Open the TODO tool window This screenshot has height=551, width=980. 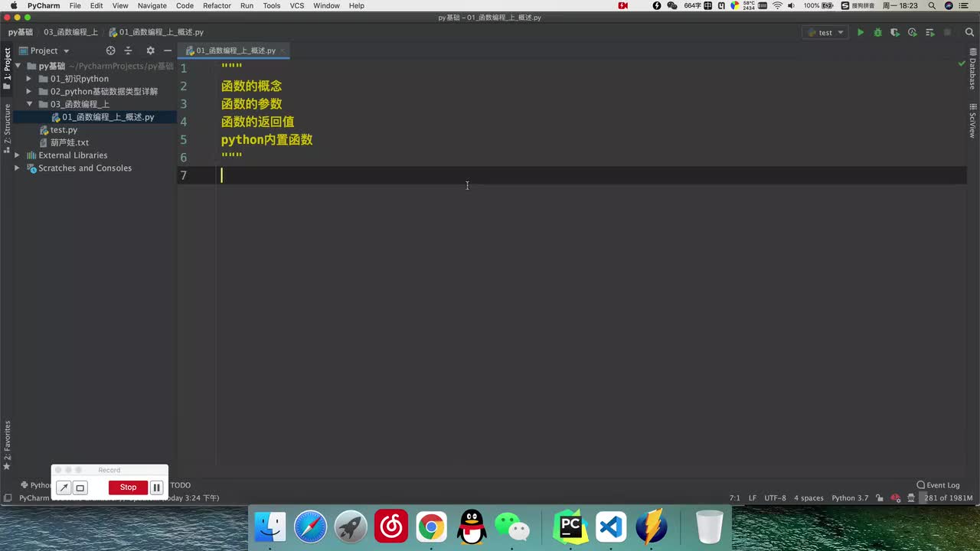[x=180, y=485]
